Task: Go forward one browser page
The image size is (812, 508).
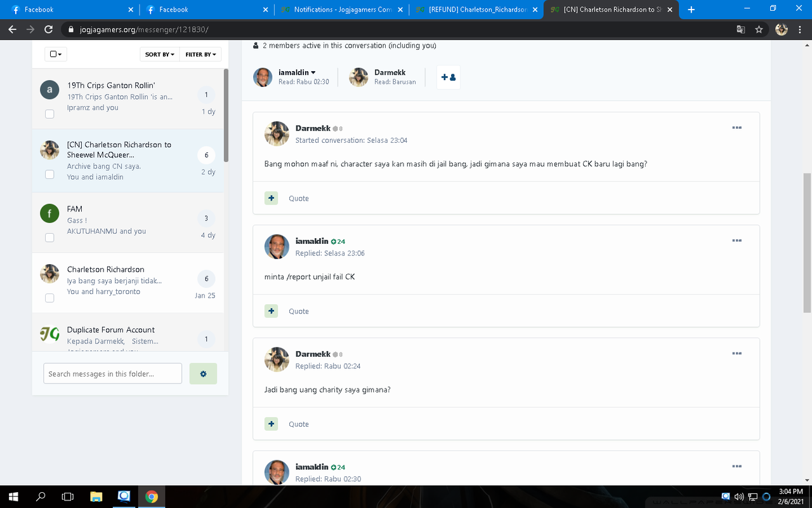Action: coord(30,29)
